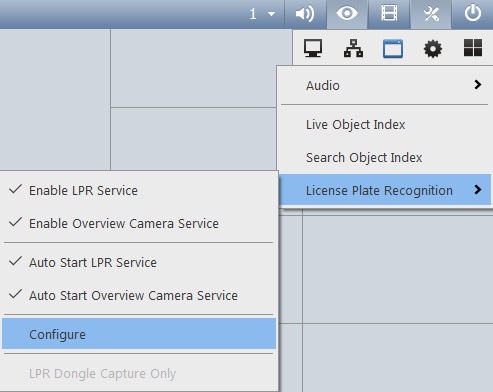Select the monitor display icon
This screenshot has width=493, height=392.
[313, 49]
